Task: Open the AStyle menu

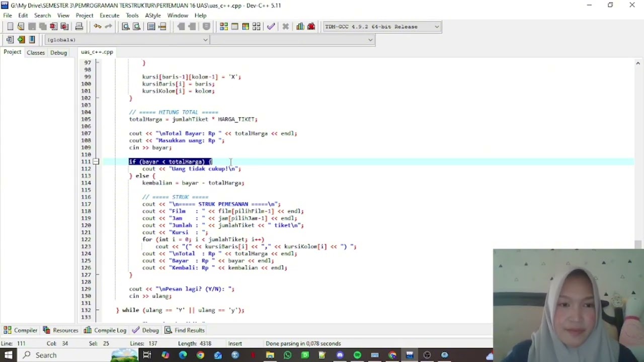Action: [153, 16]
